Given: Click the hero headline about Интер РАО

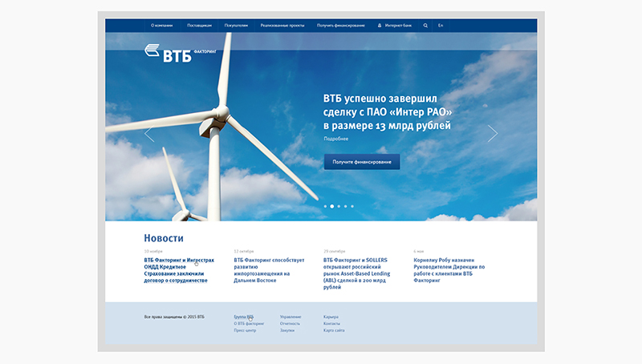Looking at the screenshot, I should 388,111.
